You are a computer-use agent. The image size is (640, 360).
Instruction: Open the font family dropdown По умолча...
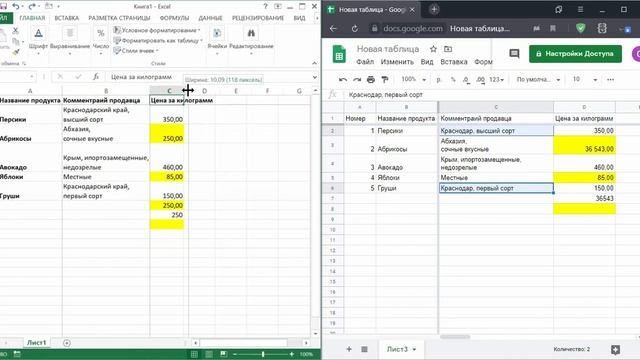pyautogui.click(x=538, y=80)
